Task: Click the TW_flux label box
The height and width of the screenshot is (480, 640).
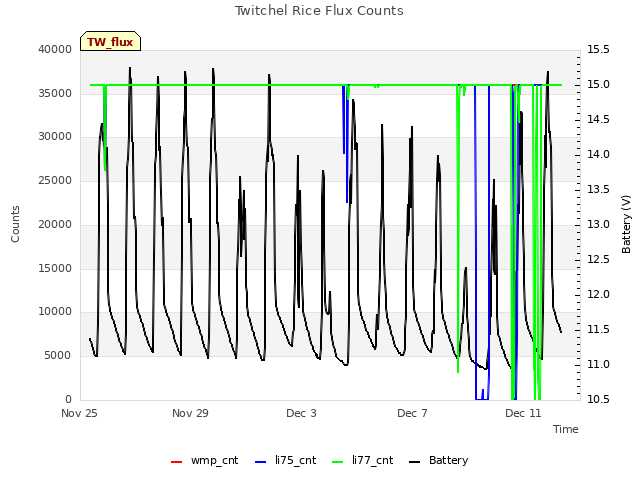Action: 110,41
